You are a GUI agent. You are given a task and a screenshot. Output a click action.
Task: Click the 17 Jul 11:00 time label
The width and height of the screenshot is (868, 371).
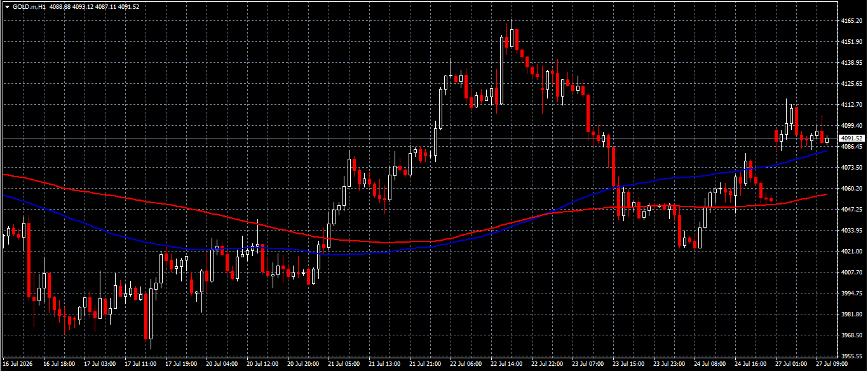pos(140,365)
